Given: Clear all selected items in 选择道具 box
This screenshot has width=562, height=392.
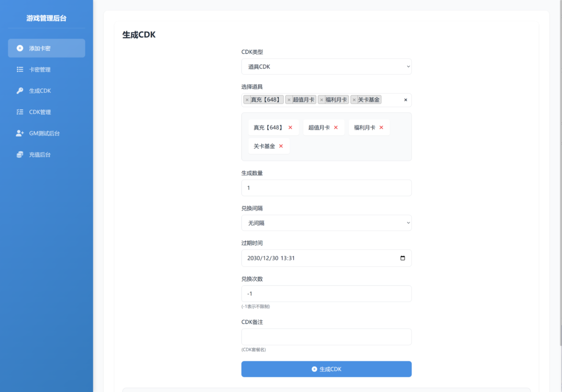Looking at the screenshot, I should [406, 100].
